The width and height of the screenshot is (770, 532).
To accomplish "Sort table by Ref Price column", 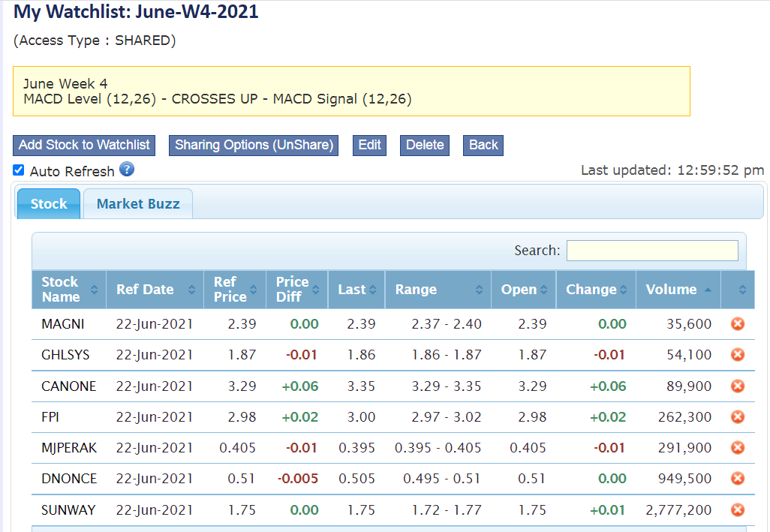I will click(x=235, y=290).
